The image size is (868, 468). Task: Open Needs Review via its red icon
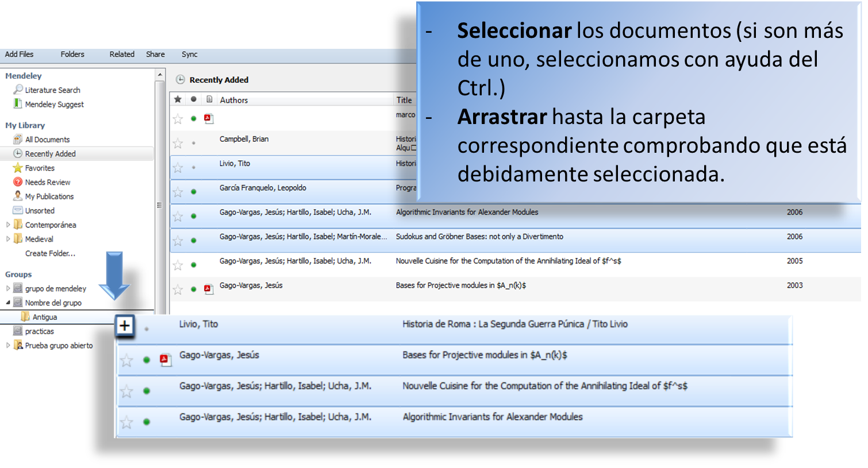18,182
